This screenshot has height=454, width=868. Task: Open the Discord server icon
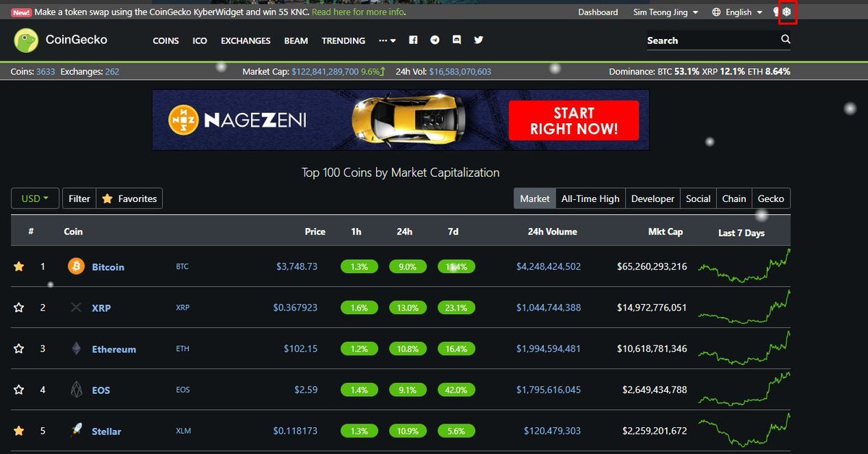[x=456, y=41]
